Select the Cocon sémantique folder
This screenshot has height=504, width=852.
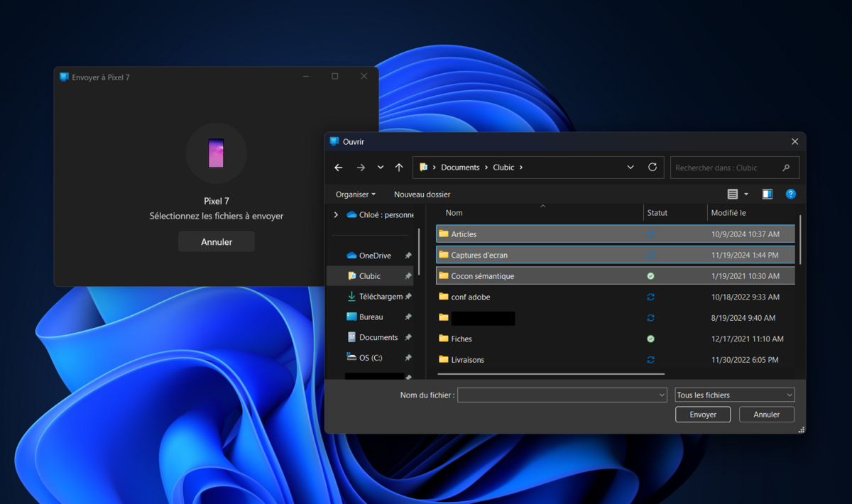point(615,276)
